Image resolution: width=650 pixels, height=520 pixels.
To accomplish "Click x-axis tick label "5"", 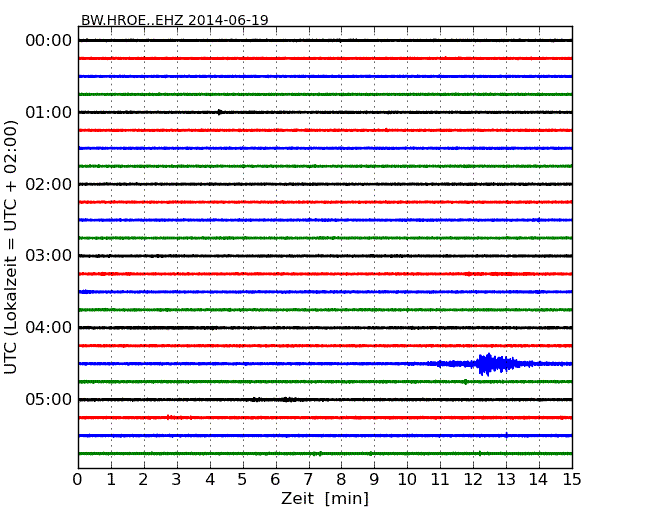I will point(242,480).
